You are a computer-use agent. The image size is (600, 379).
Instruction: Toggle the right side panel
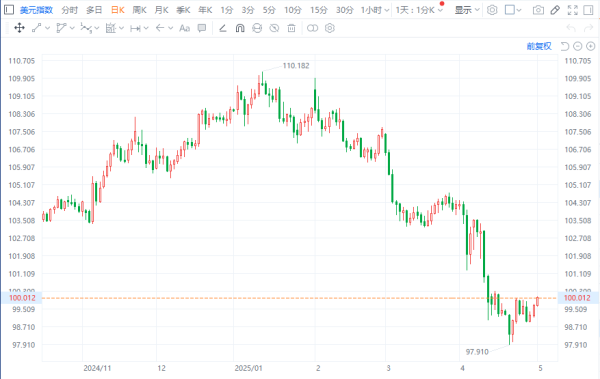(x=588, y=10)
